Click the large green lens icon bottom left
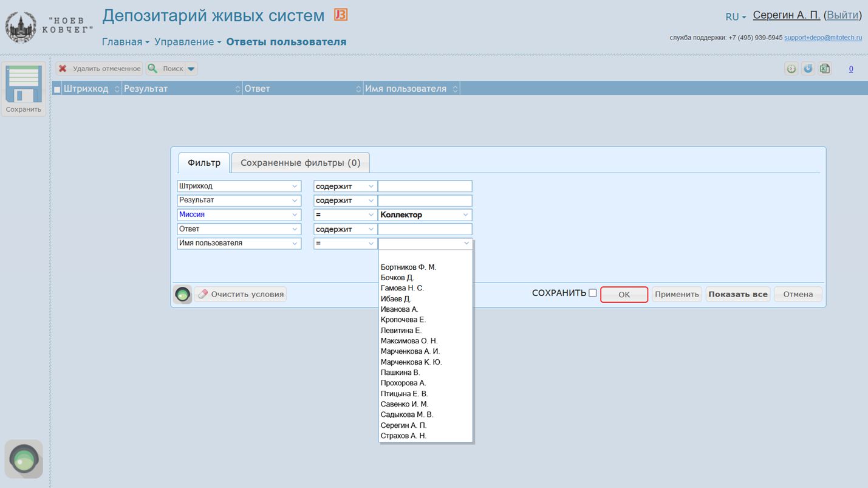This screenshot has width=868, height=488. tap(24, 459)
